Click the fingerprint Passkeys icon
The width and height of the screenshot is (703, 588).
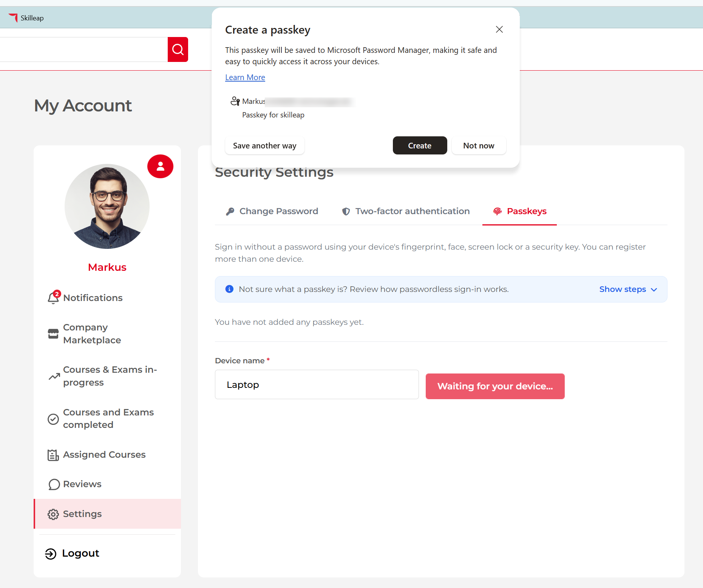coord(498,211)
